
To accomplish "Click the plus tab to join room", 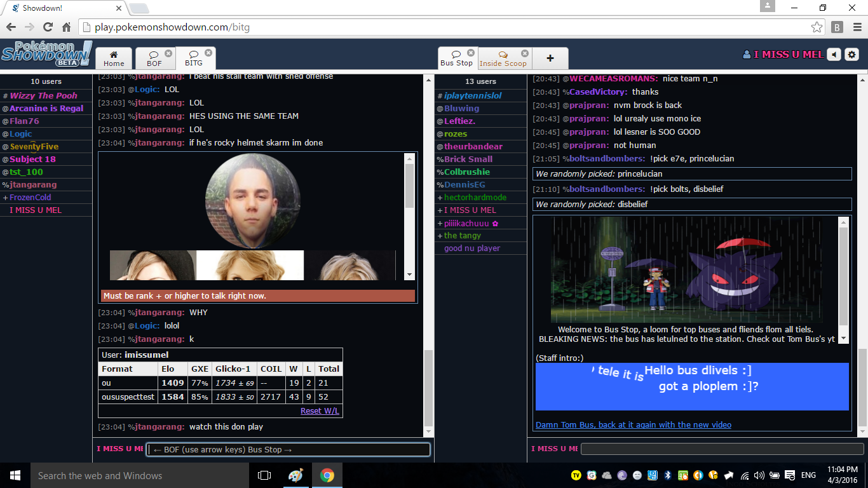I will (x=550, y=58).
